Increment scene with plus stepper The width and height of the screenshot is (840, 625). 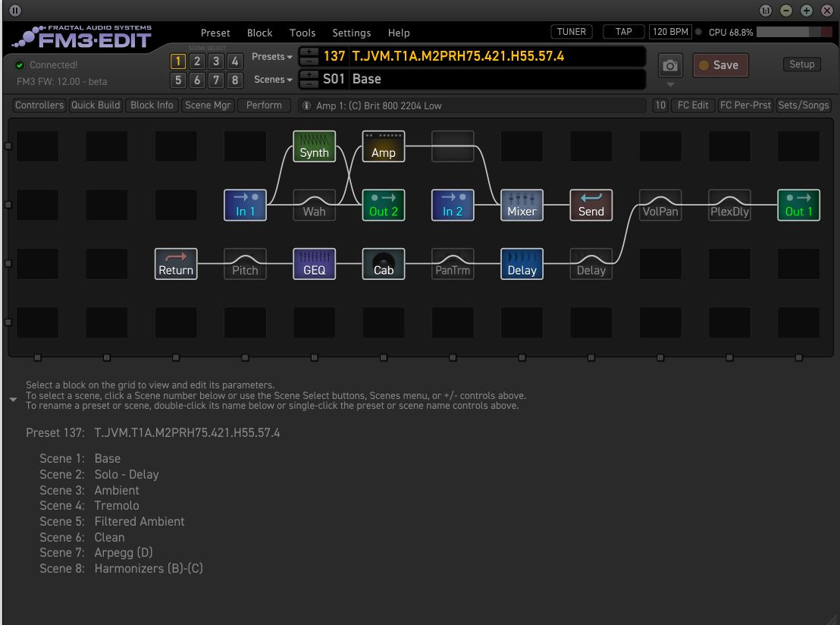[x=309, y=74]
